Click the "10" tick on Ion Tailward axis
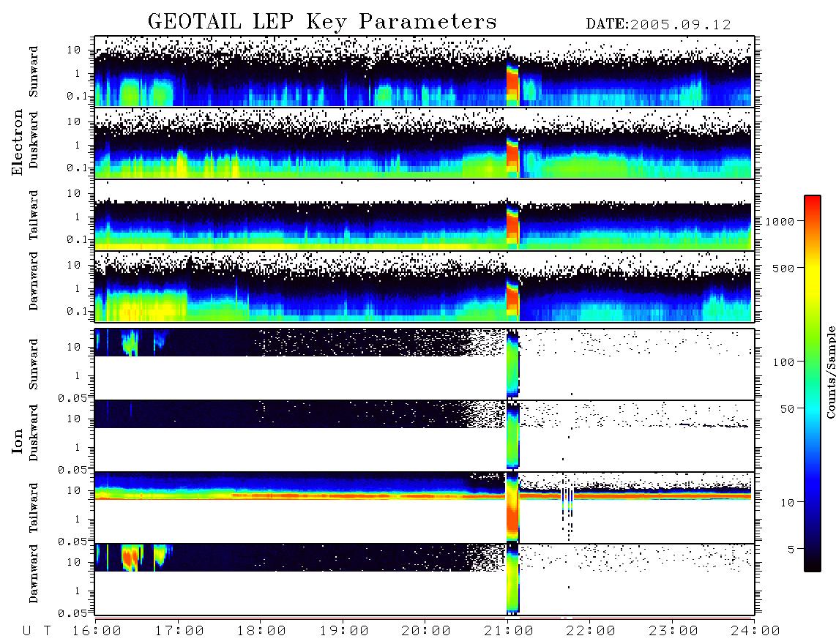This screenshot has height=644, width=836. pyautogui.click(x=74, y=490)
